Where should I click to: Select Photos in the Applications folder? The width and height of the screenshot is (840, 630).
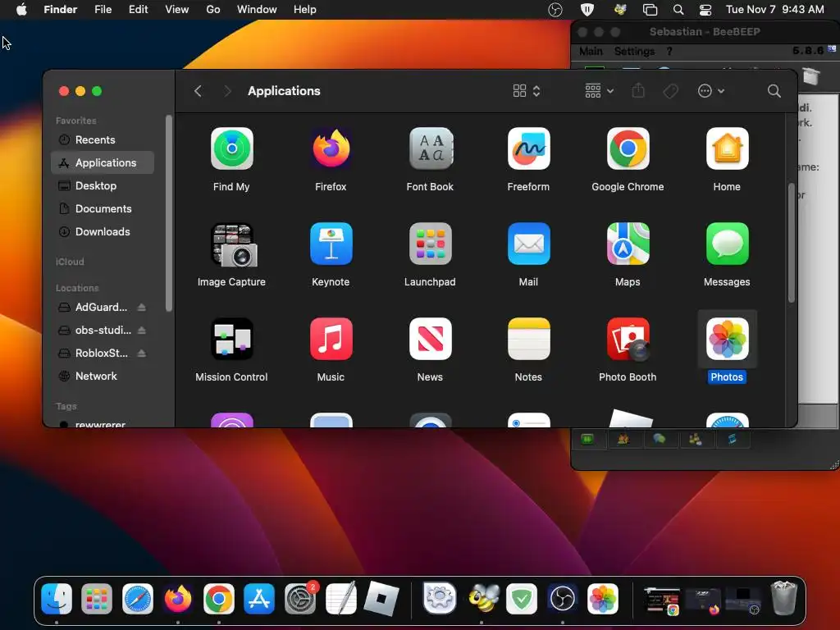[727, 339]
